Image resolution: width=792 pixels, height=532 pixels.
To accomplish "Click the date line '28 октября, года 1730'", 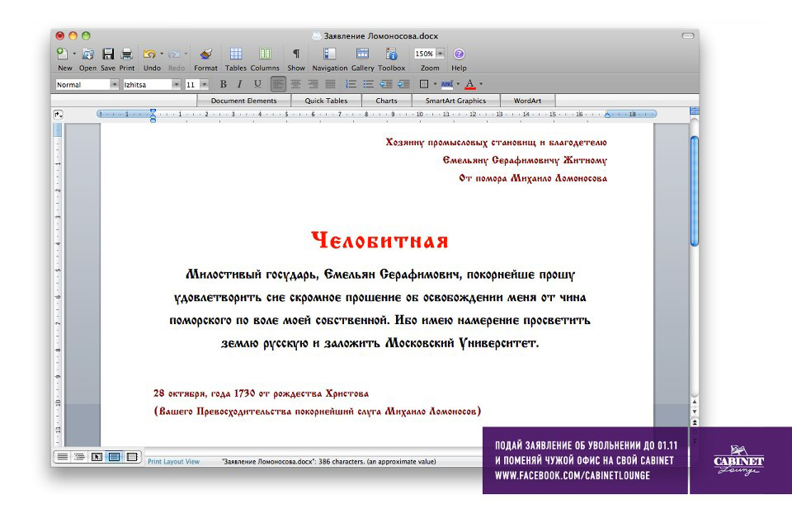I will click(x=262, y=393).
